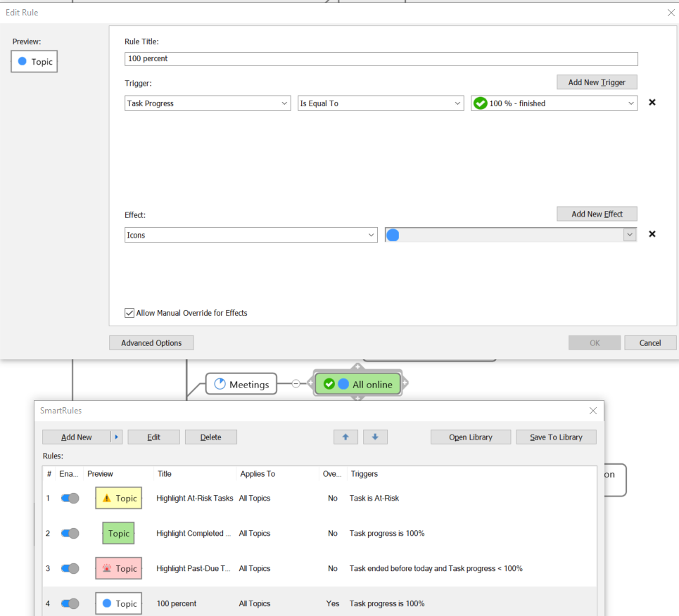679x616 pixels.
Task: Disable the Highlight Past-Due rule toggle
Action: (x=70, y=568)
